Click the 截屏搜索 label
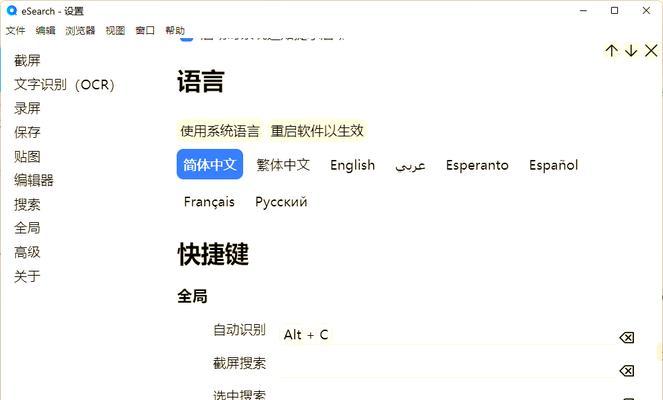This screenshot has height=400, width=663. (239, 363)
